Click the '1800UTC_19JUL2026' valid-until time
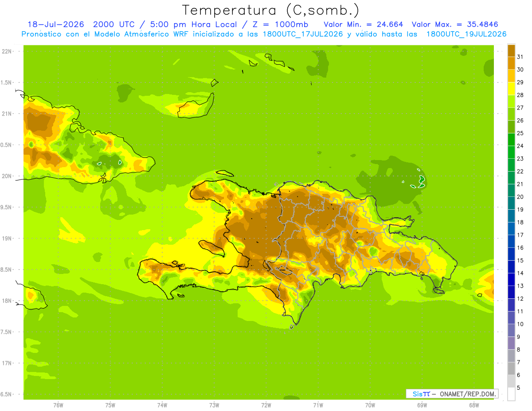Screen dimensions: 532x411 [466, 34]
